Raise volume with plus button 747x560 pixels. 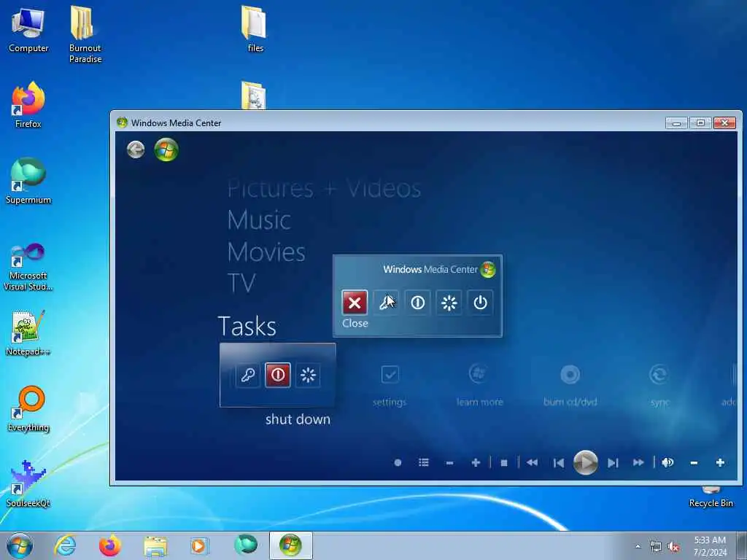click(720, 462)
